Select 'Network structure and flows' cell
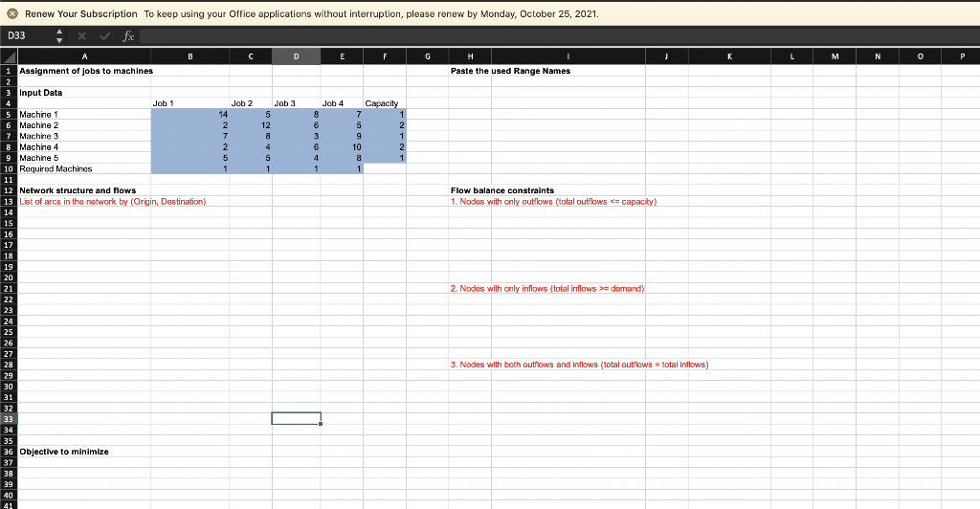This screenshot has width=980, height=509. (x=84, y=190)
